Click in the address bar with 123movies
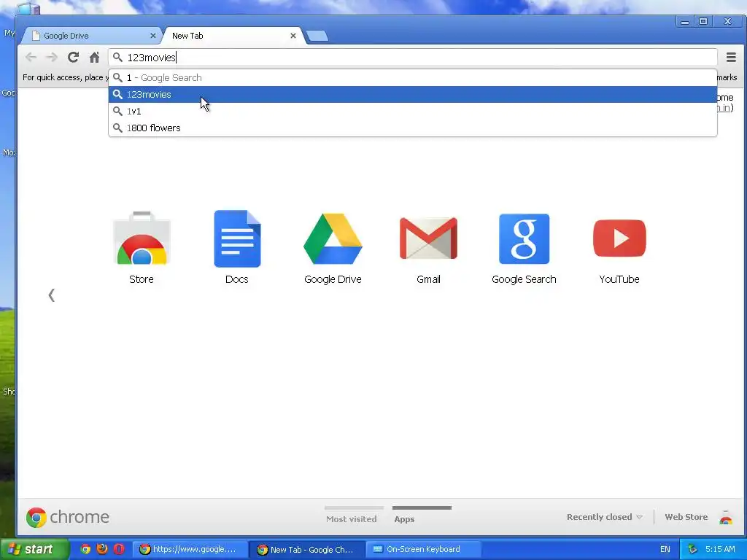Screen dimensions: 747x560 coord(413,58)
